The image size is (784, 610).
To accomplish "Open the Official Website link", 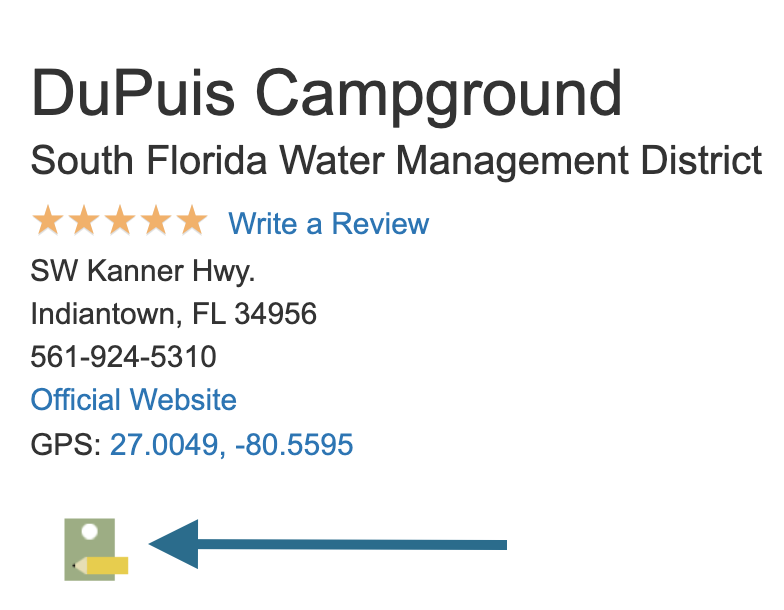I will coord(134,400).
